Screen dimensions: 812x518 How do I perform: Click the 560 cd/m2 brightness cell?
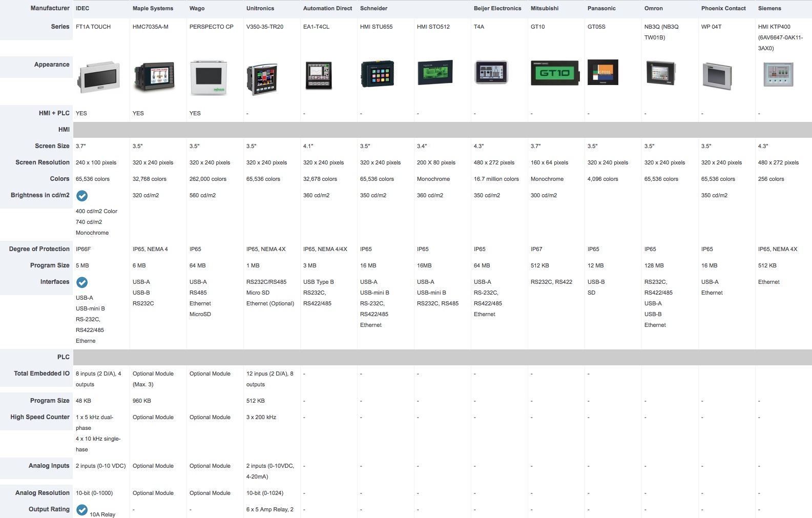coord(202,195)
